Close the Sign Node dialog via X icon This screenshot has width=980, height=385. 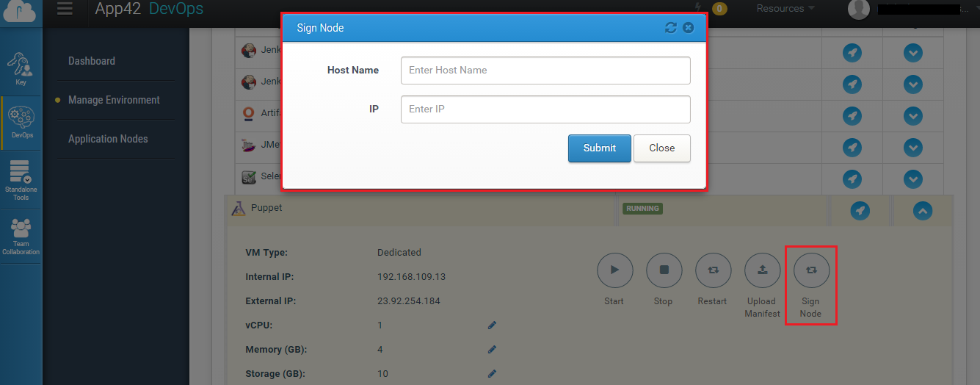click(x=688, y=28)
